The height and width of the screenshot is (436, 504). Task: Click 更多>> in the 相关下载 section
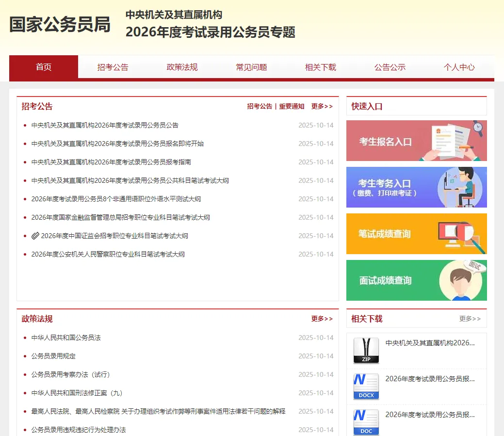pos(470,319)
